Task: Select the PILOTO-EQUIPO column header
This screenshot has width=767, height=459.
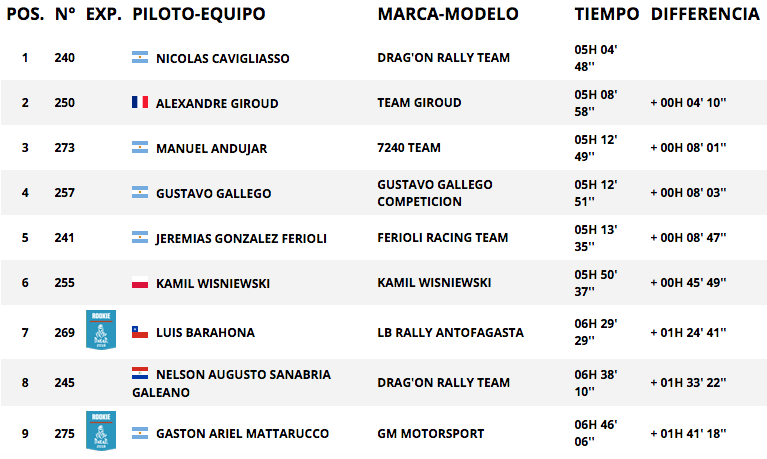Action: [199, 14]
